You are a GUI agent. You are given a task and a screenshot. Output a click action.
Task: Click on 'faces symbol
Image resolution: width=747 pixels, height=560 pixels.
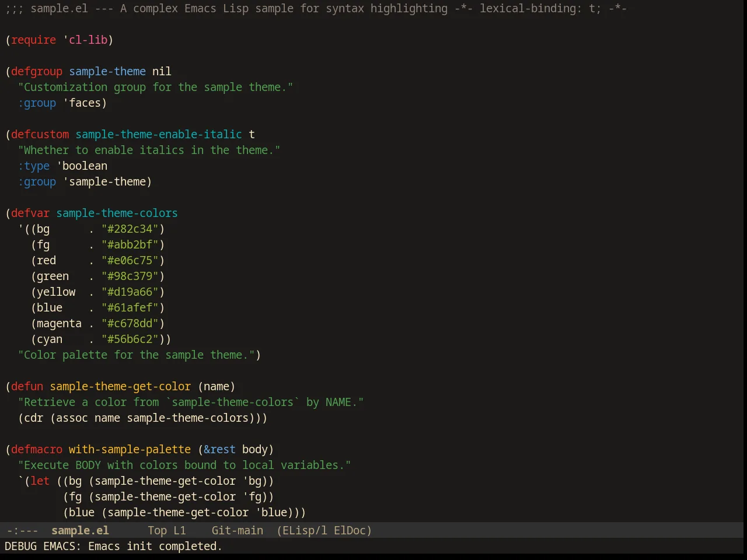(x=82, y=103)
